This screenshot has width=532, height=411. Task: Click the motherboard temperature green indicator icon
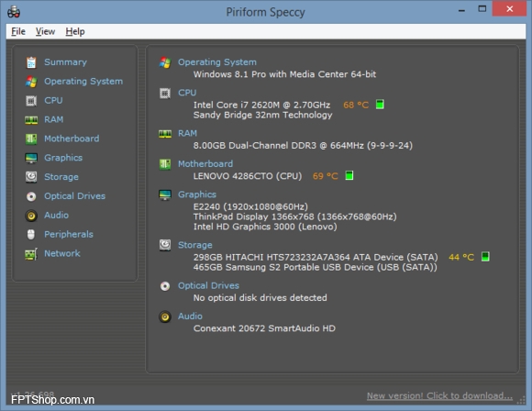[349, 176]
